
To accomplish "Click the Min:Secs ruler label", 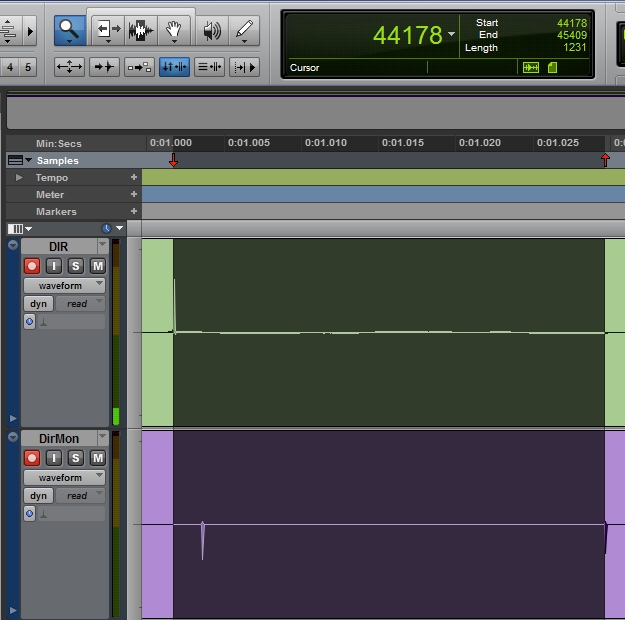I will click(x=58, y=144).
